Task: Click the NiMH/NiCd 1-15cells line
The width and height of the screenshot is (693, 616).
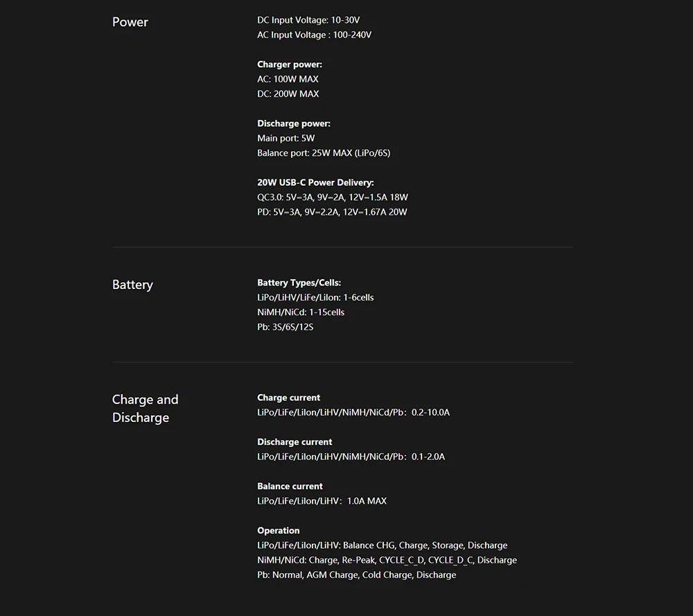Action: tap(301, 312)
